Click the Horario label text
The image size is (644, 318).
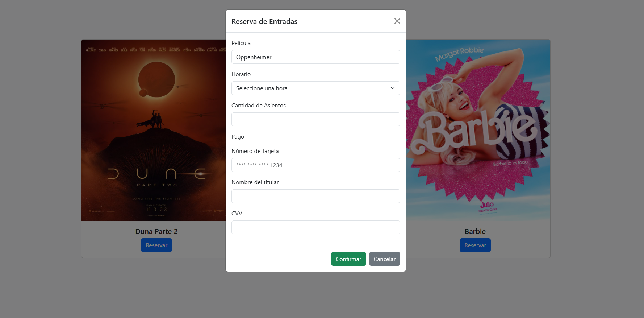tap(241, 74)
